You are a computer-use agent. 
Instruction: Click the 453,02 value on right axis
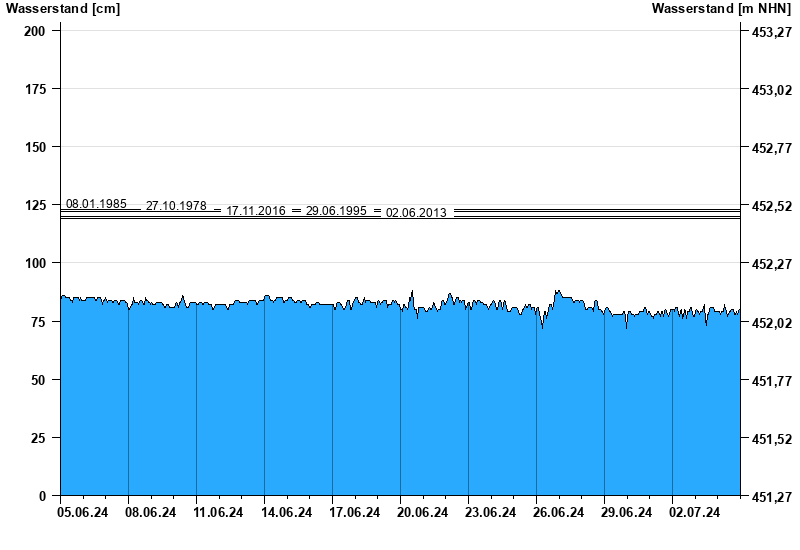771,90
